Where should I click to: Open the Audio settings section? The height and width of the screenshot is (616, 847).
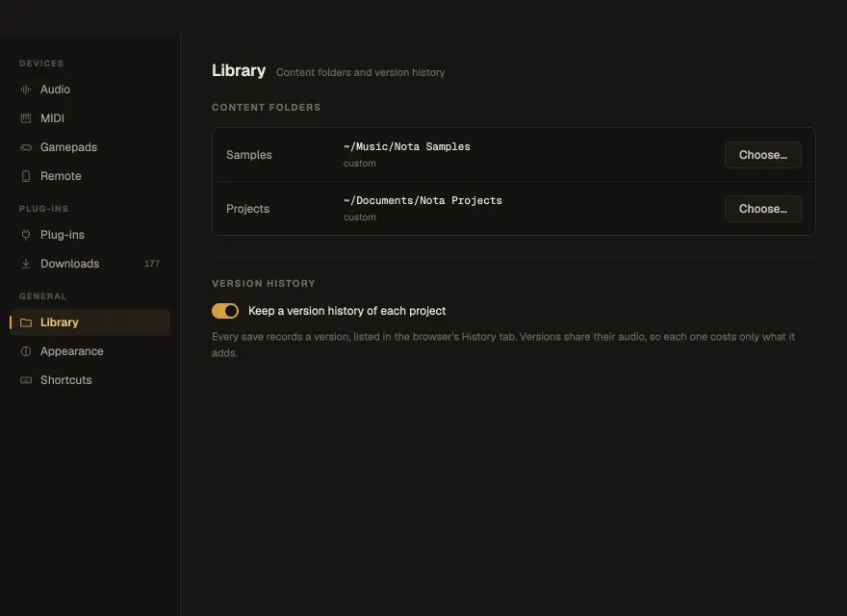[90, 90]
